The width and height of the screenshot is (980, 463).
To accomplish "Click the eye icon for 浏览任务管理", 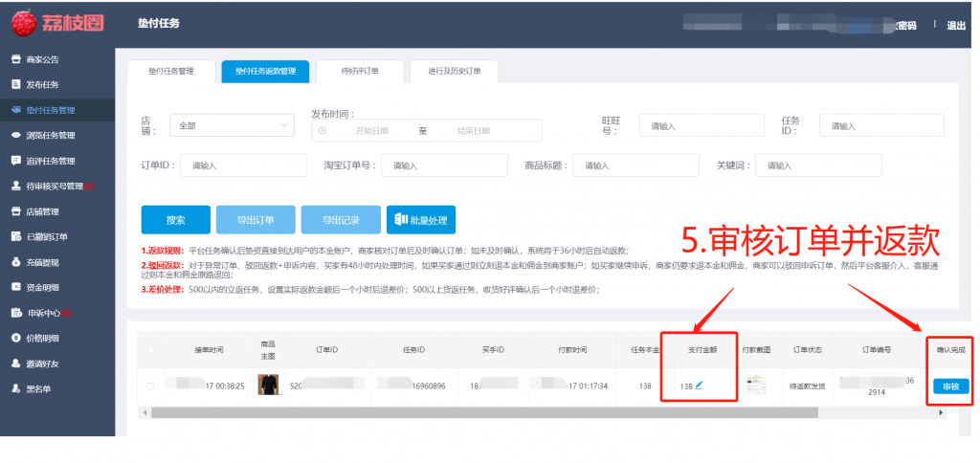I will (x=16, y=135).
